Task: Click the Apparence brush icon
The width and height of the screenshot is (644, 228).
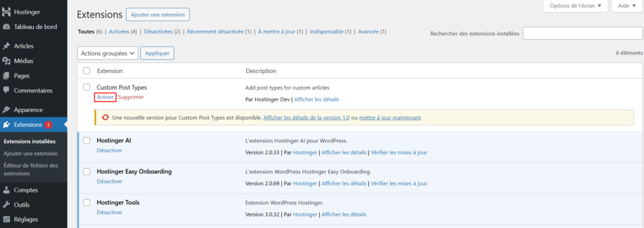Action: [x=6, y=110]
